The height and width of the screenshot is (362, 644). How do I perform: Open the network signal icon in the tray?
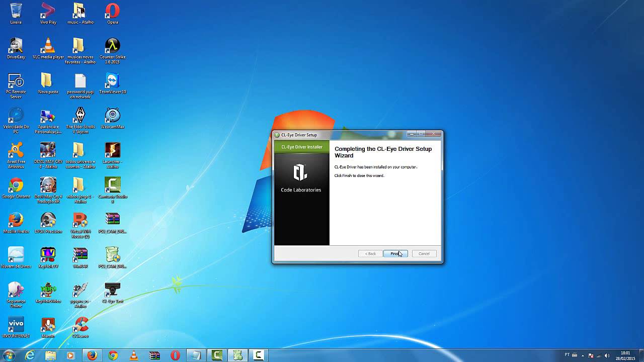pos(599,355)
